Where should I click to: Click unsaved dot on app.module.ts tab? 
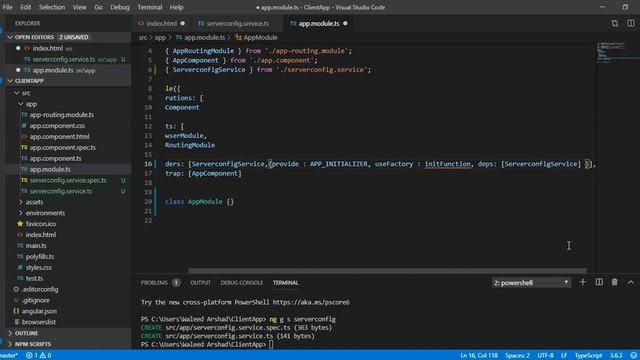click(345, 23)
